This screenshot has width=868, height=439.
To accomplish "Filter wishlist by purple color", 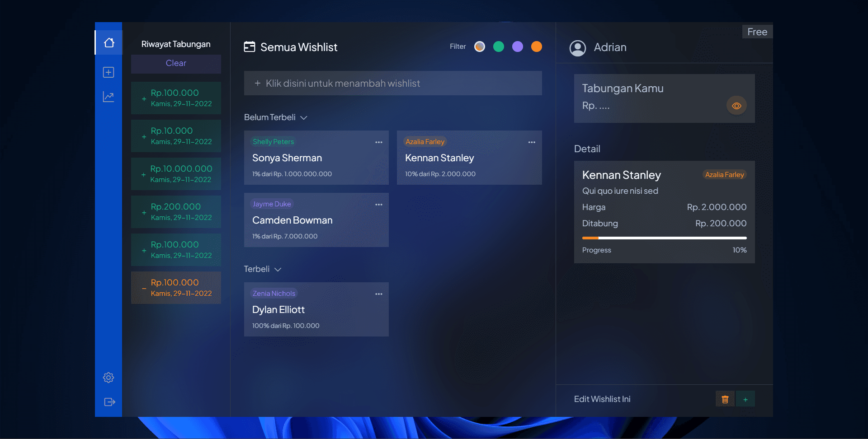I will coord(518,47).
